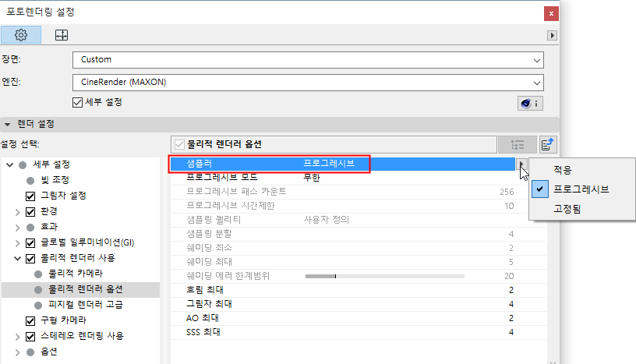Viewport: 636px width, 364px height.
Task: Collapse the 렌더 설정 section
Action: click(7, 124)
